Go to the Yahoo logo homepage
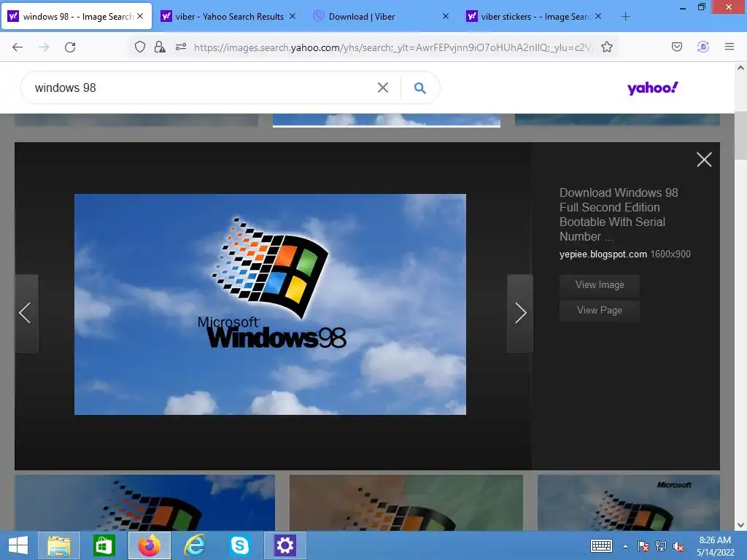 point(652,87)
